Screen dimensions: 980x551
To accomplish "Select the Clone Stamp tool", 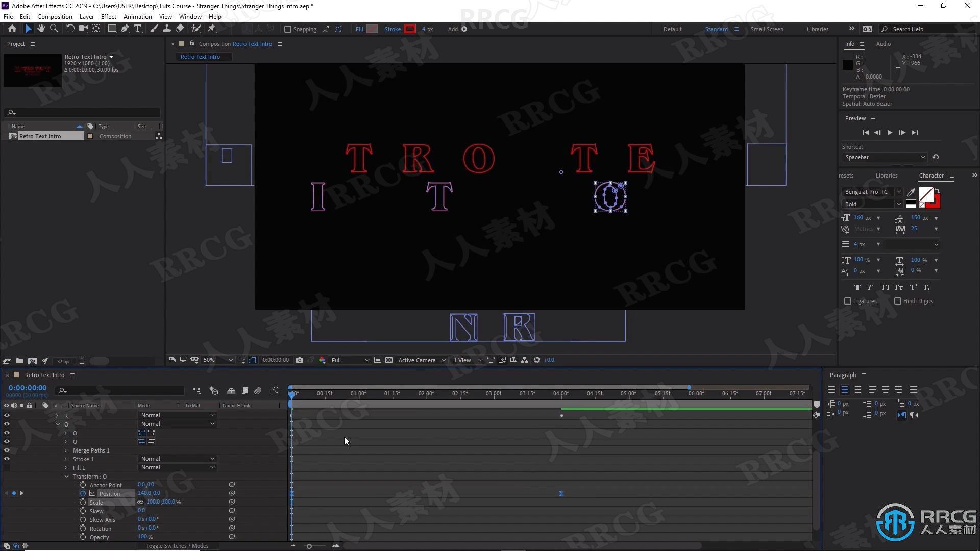I will tap(166, 29).
